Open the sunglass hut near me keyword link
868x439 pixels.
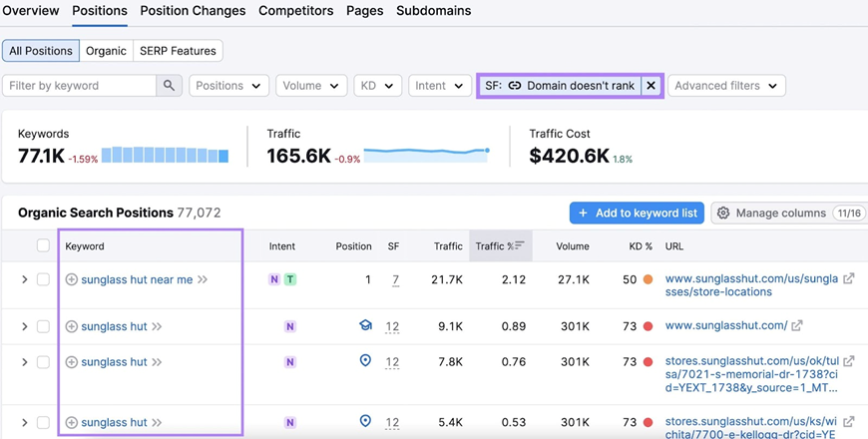[137, 280]
